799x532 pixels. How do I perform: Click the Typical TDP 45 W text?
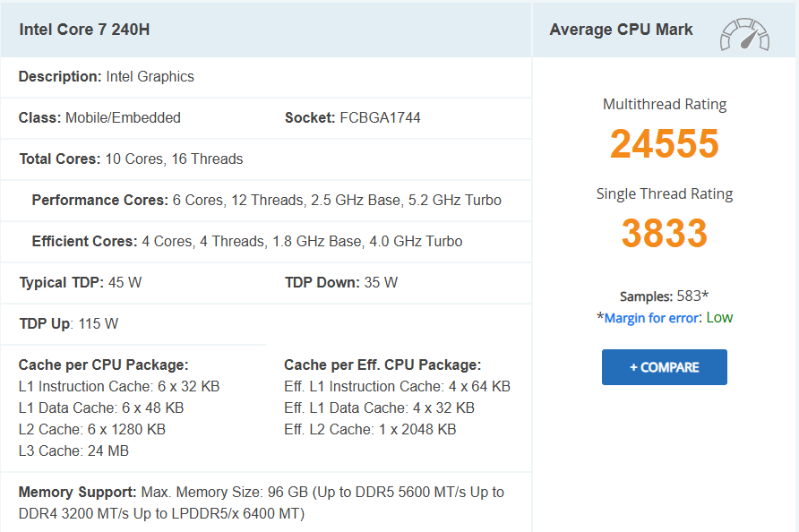pyautogui.click(x=80, y=283)
